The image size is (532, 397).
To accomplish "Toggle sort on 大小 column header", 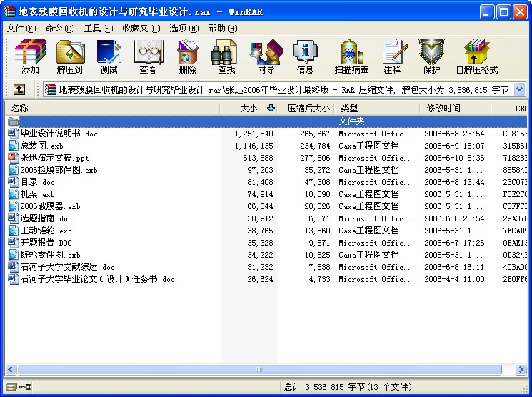I will click(249, 109).
